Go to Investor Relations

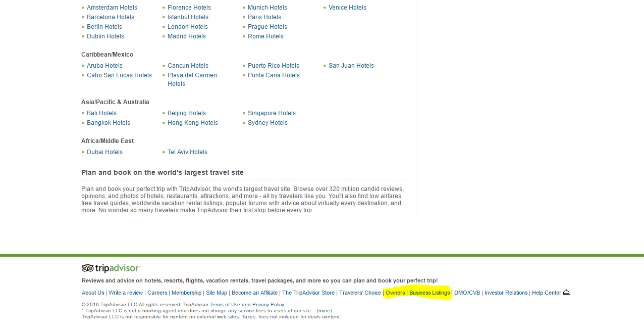[x=506, y=293]
